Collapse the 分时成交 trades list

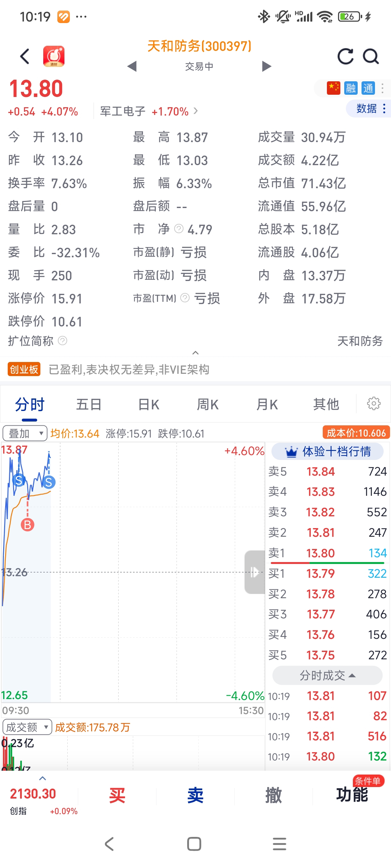327,675
